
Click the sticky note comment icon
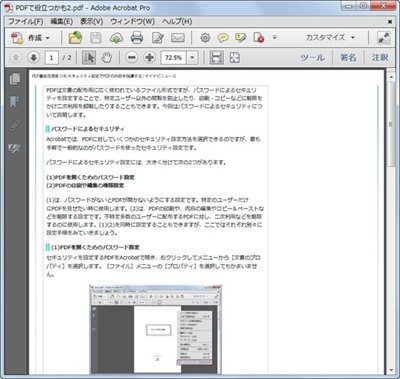pyautogui.click(x=223, y=38)
